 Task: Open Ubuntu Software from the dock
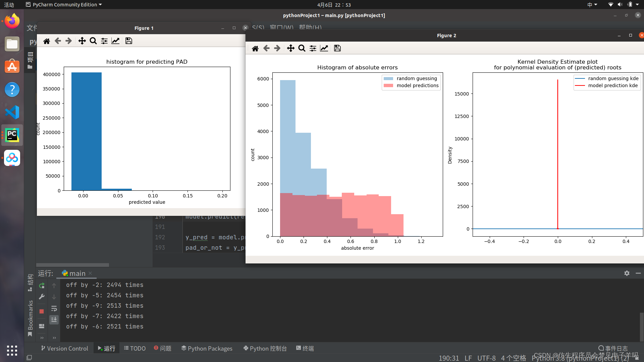coord(12,67)
